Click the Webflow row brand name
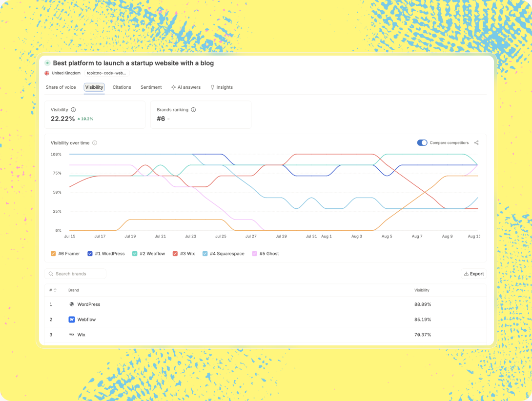The image size is (532, 401). (86, 320)
